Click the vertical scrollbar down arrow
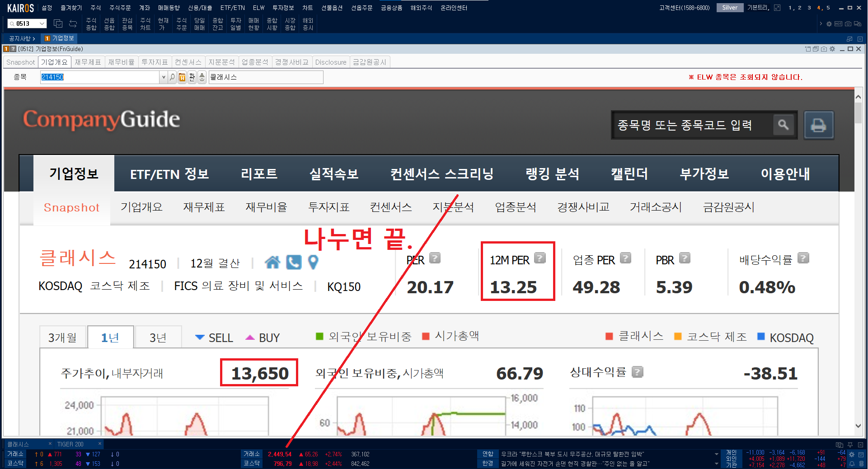 coord(858,426)
